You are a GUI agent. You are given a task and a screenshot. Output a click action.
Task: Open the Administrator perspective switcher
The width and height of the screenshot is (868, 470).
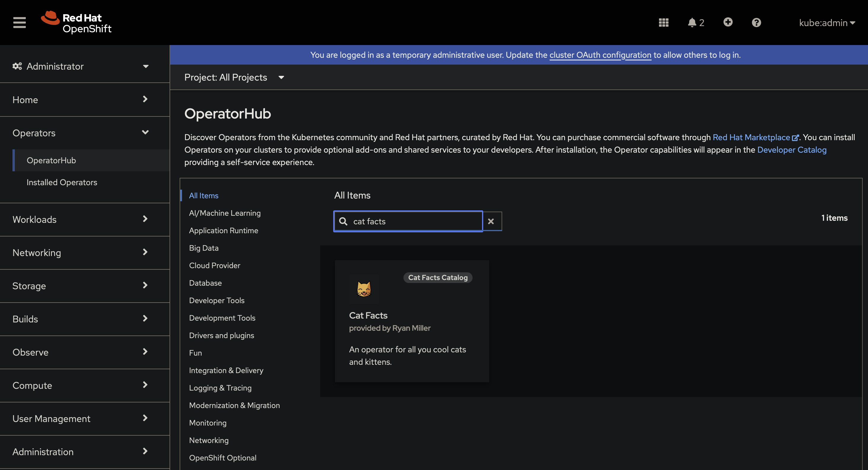81,66
